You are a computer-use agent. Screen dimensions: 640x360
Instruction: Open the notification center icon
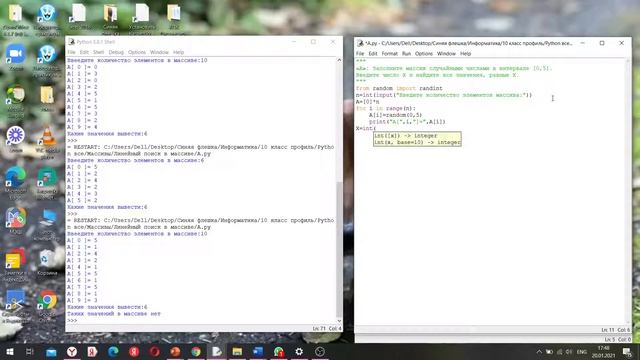click(x=627, y=351)
